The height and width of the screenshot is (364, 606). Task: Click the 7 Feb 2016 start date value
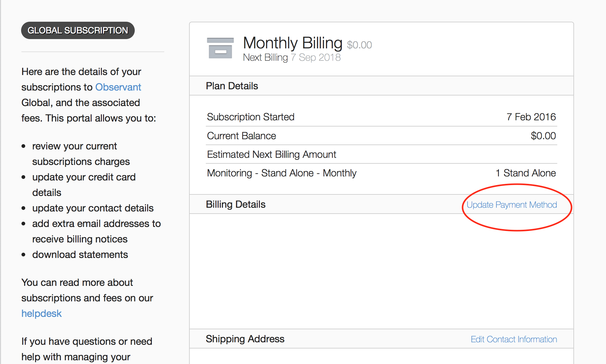(531, 117)
